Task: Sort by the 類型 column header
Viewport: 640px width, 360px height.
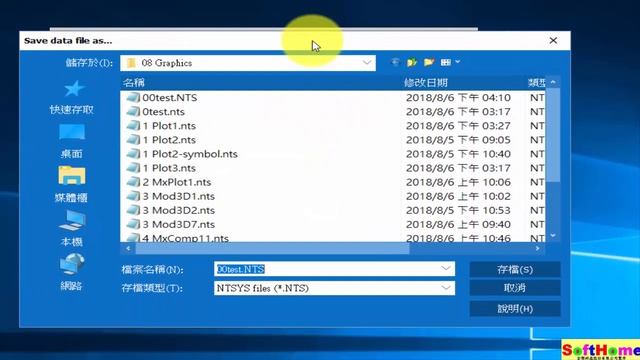Action: point(536,83)
